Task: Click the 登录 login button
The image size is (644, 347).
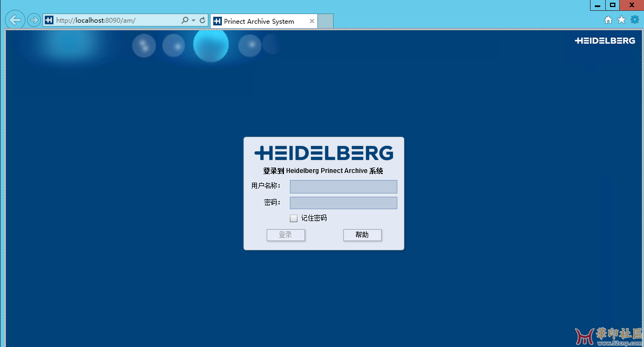Action: coord(286,235)
